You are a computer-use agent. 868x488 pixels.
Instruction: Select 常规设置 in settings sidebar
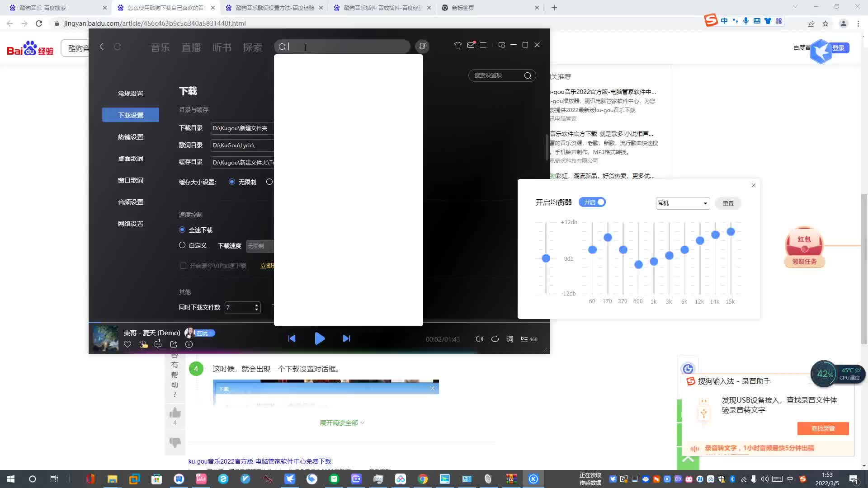click(x=131, y=94)
